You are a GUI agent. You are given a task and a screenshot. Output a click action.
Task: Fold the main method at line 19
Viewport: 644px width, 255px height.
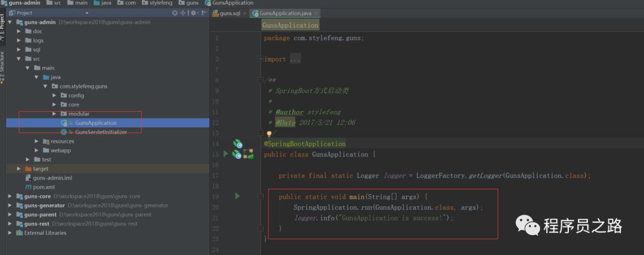click(x=261, y=196)
